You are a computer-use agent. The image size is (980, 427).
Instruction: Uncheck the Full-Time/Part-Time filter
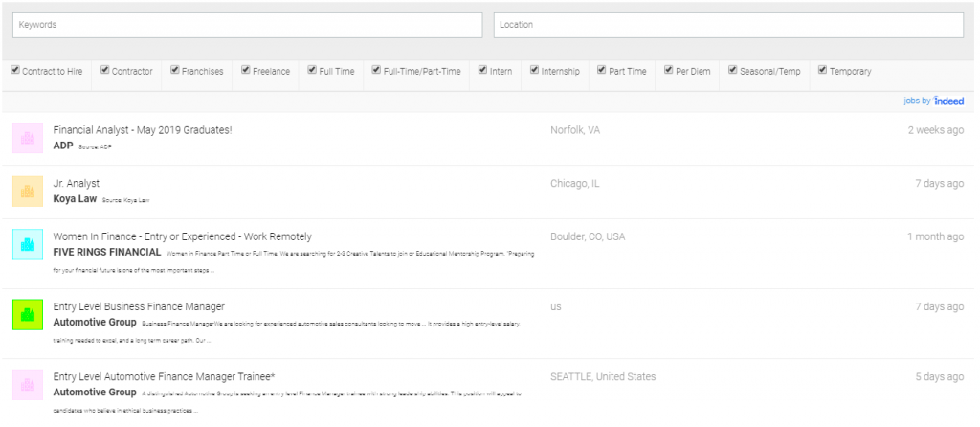click(x=376, y=70)
